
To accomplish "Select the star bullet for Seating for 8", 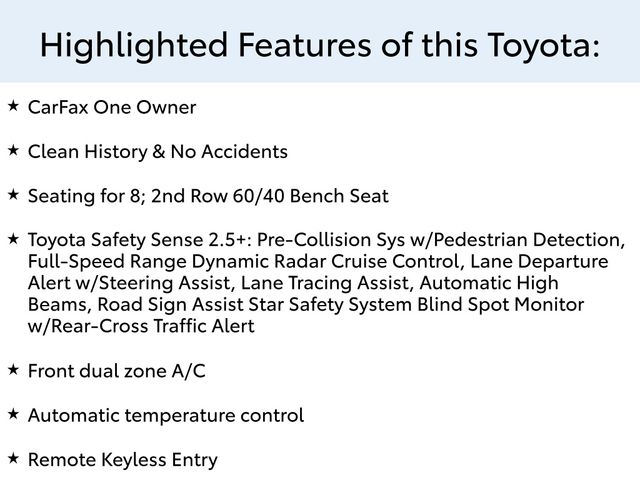I will click(13, 193).
